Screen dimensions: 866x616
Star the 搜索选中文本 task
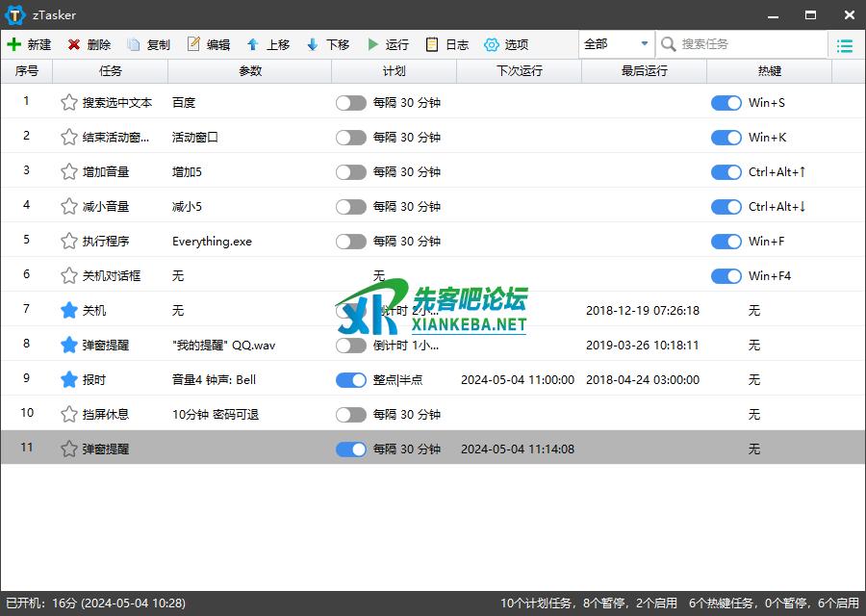[x=68, y=103]
